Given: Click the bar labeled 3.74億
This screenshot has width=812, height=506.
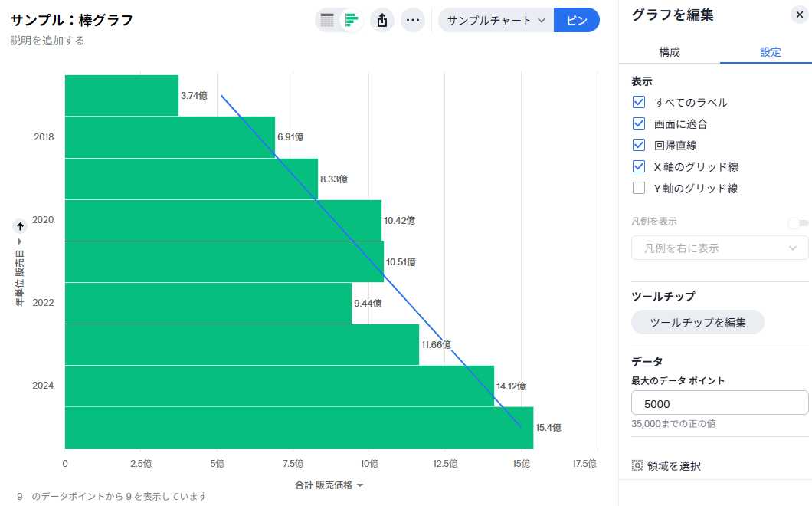Looking at the screenshot, I should (122, 95).
